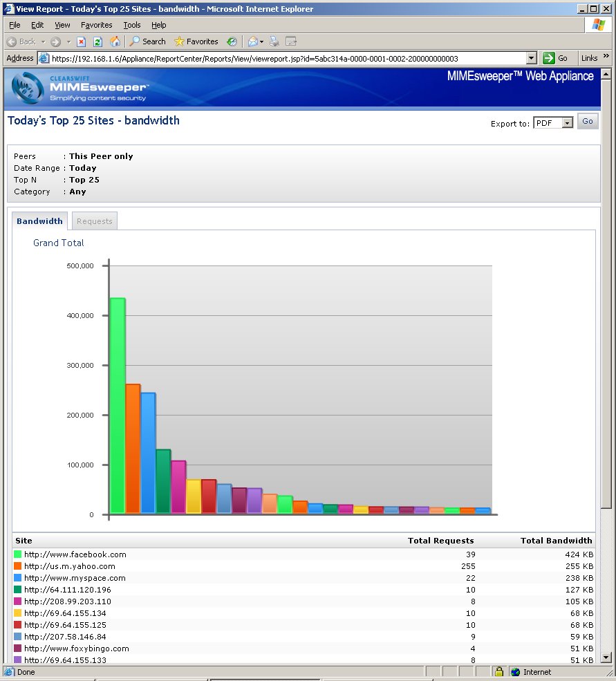Click the Go button to export
This screenshot has width=616, height=681.
(588, 121)
